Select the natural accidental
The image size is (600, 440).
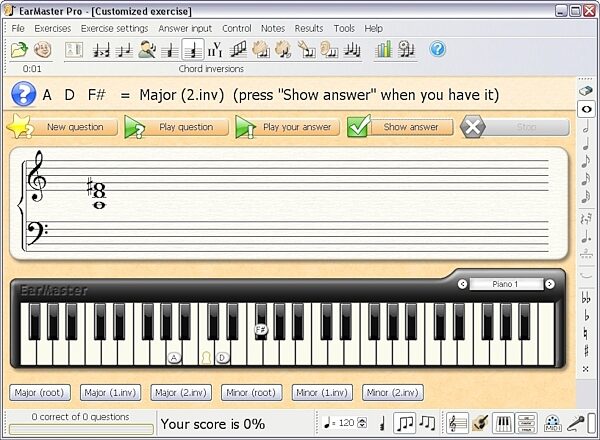click(586, 333)
